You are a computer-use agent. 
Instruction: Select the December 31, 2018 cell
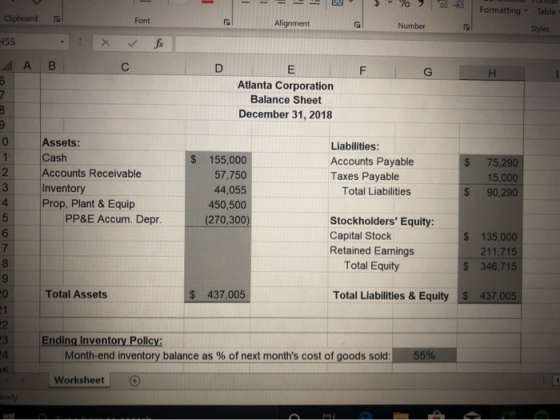tap(285, 114)
